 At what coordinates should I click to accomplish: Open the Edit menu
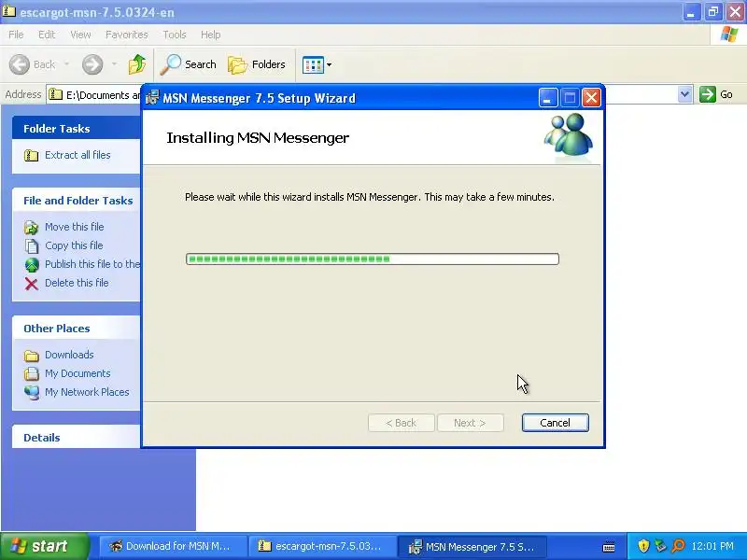click(x=47, y=35)
